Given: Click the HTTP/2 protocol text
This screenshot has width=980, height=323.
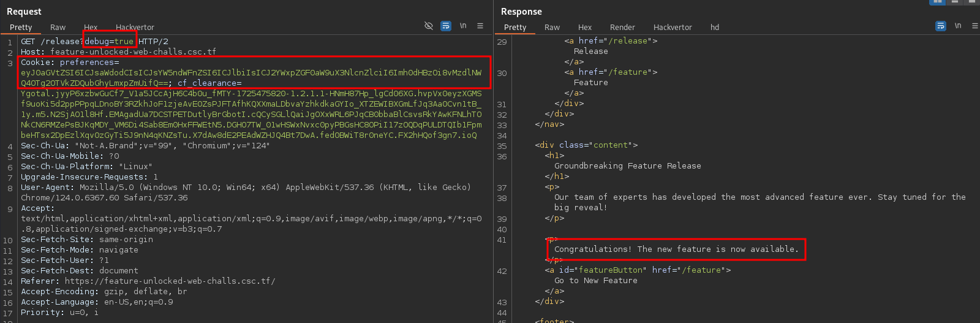Looking at the screenshot, I should point(153,42).
